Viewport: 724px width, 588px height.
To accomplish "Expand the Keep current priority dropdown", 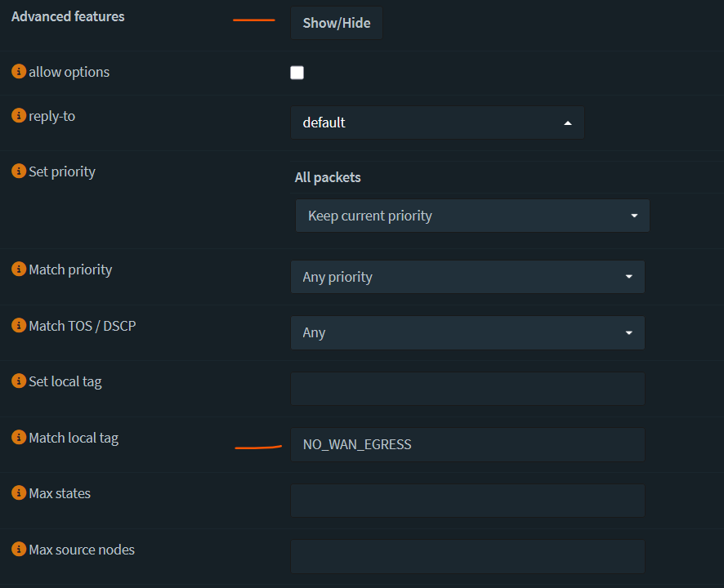I will click(472, 216).
